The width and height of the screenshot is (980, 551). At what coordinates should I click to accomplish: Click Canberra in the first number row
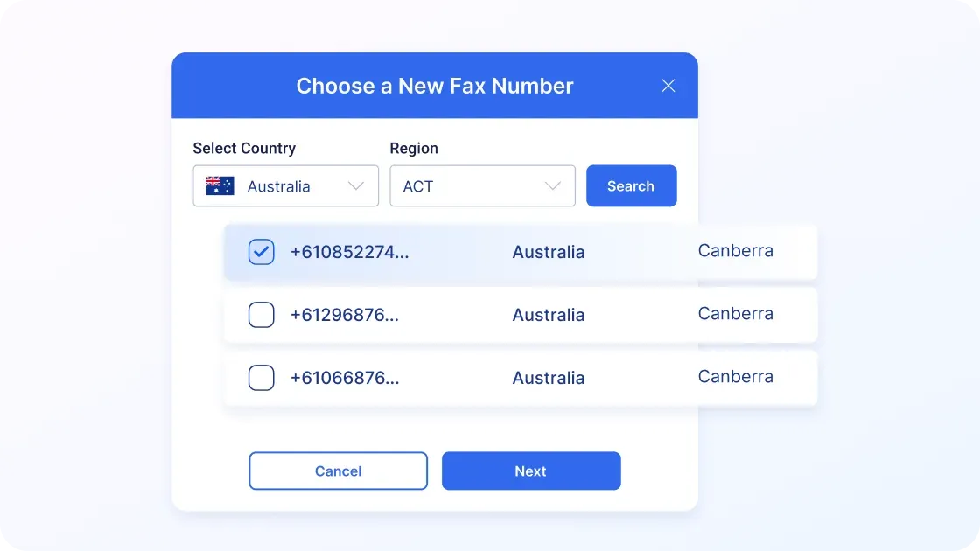tap(735, 251)
